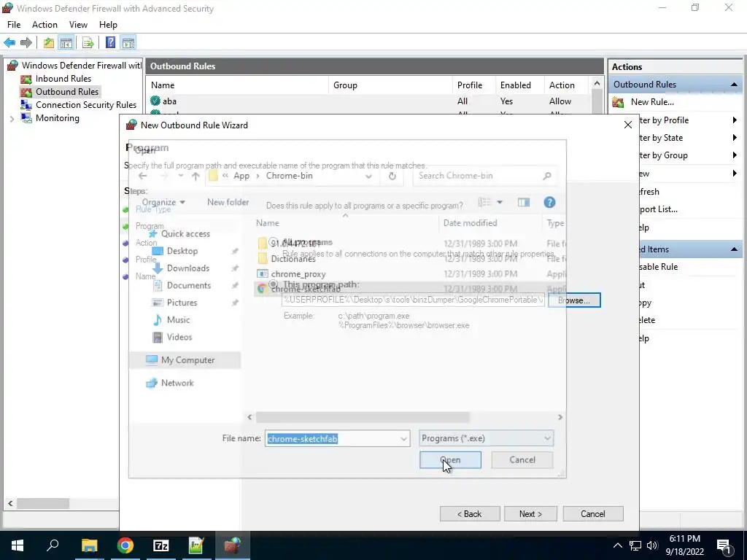This screenshot has width=747, height=560.
Task: Open 7-Zip from the taskbar
Action: tap(161, 545)
